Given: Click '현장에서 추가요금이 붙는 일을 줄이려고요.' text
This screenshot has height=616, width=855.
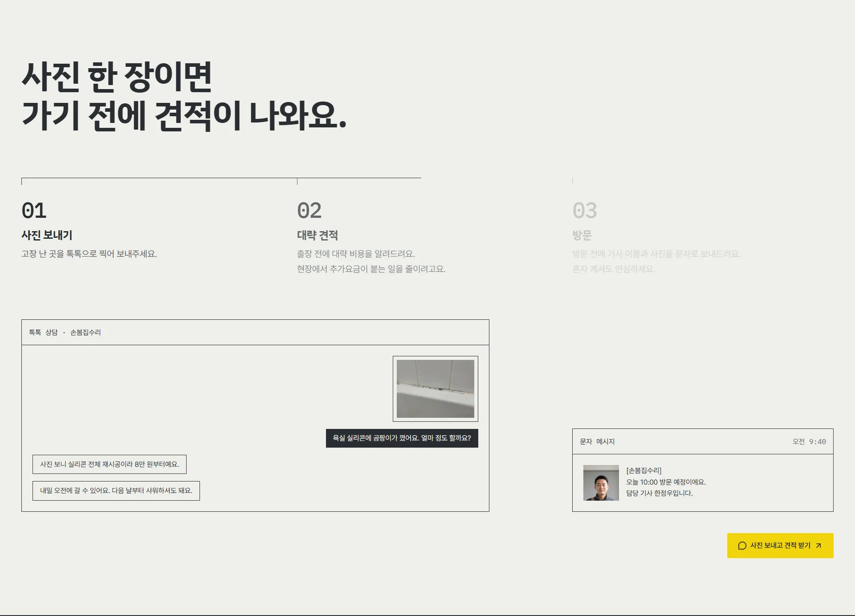Looking at the screenshot, I should click(x=371, y=269).
